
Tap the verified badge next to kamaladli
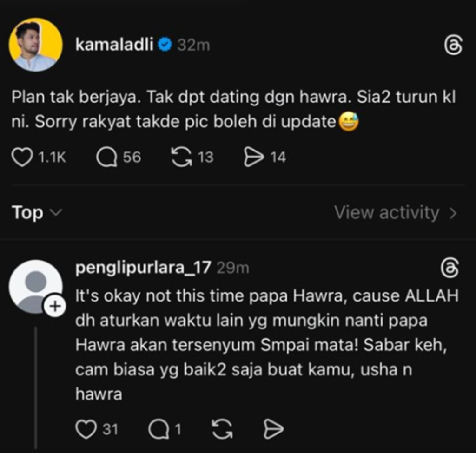pyautogui.click(x=164, y=44)
